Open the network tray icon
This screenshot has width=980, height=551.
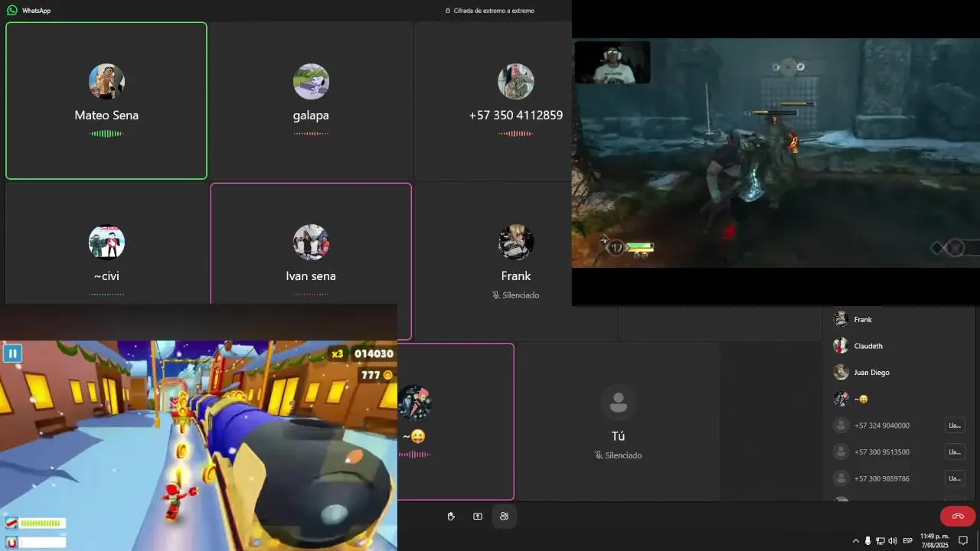[x=880, y=540]
